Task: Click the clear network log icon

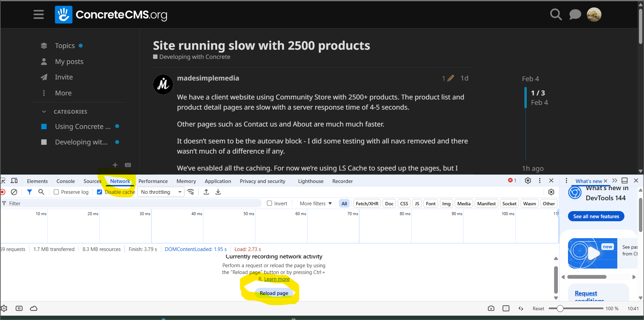Action: point(14,192)
